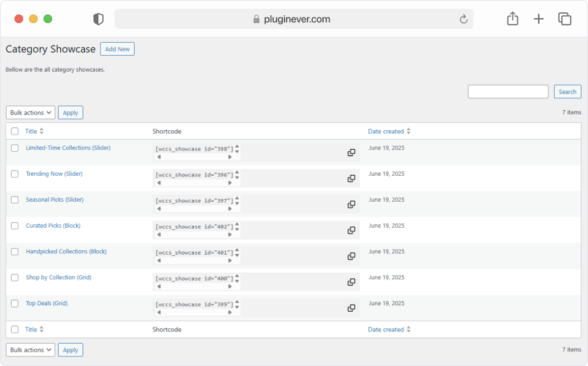Copy shortcode for Limited-Time Collections row
This screenshot has width=588, height=366.
351,153
